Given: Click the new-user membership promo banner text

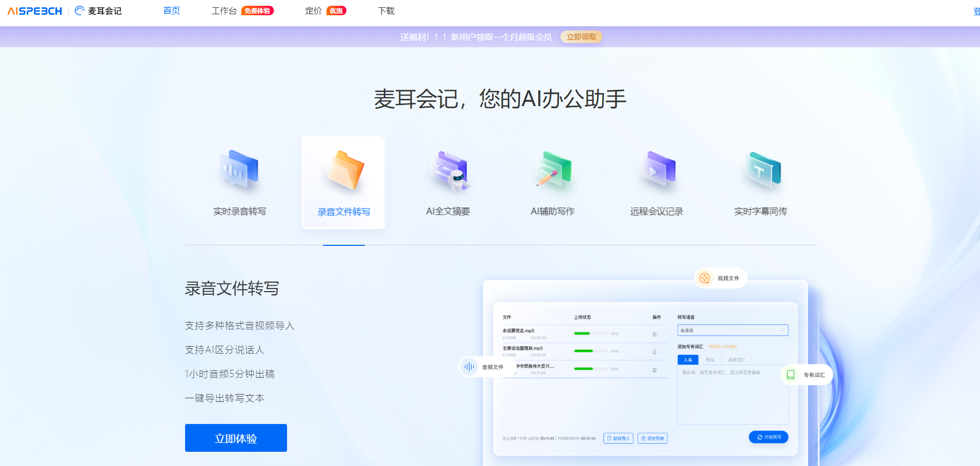Looking at the screenshot, I should point(476,37).
